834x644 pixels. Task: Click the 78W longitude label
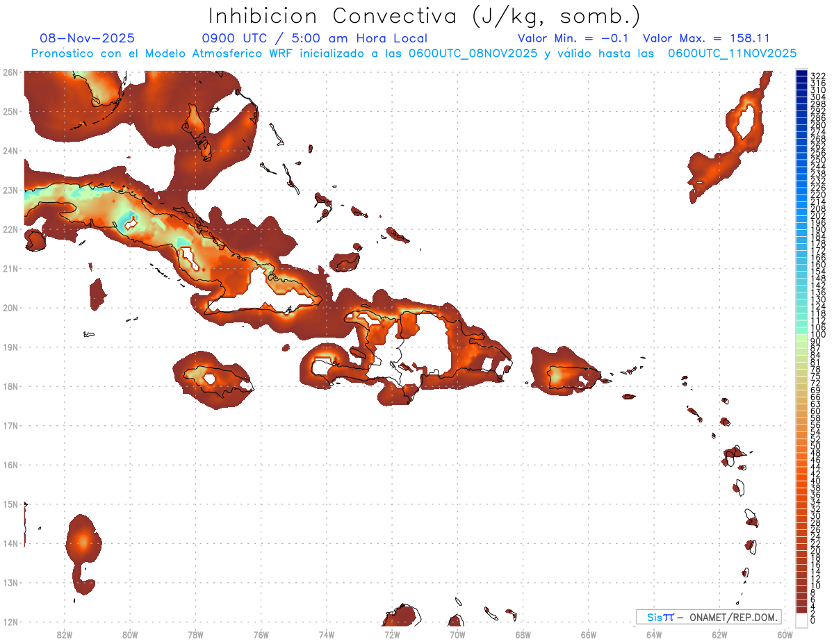195,634
